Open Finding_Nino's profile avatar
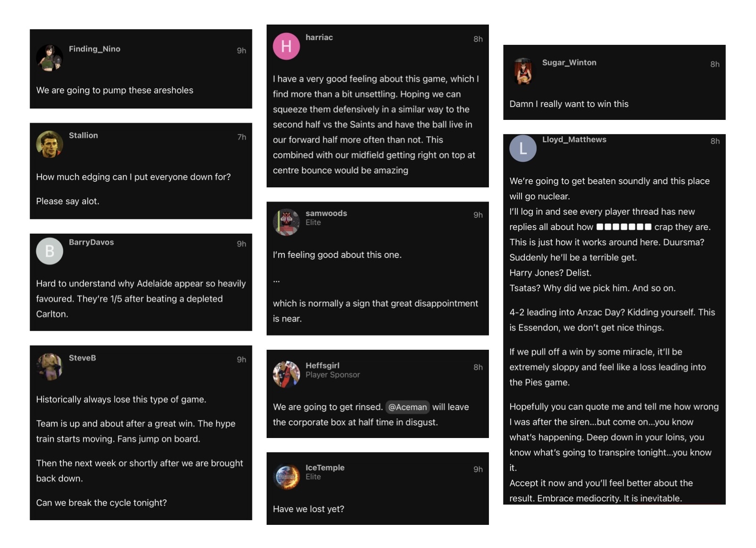 (50, 58)
